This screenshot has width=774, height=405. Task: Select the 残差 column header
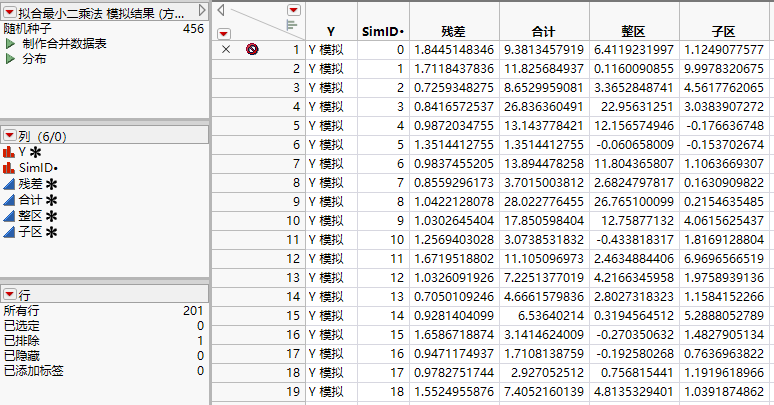tap(454, 32)
